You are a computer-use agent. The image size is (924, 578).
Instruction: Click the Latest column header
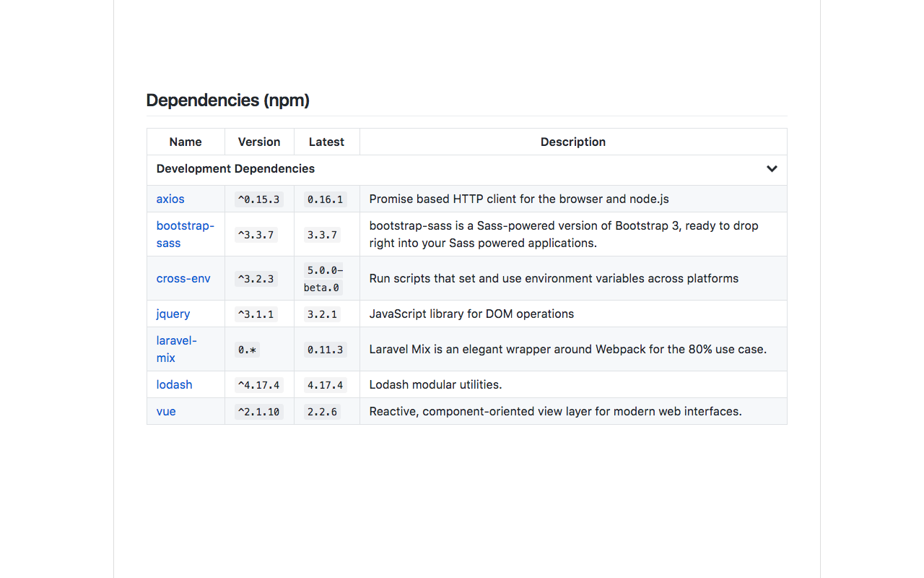click(x=326, y=142)
